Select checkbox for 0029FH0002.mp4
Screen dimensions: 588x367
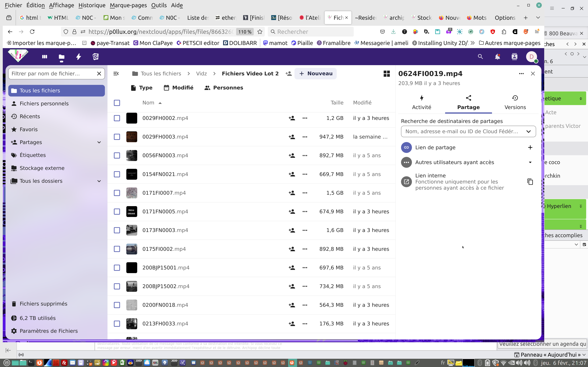coord(117,118)
